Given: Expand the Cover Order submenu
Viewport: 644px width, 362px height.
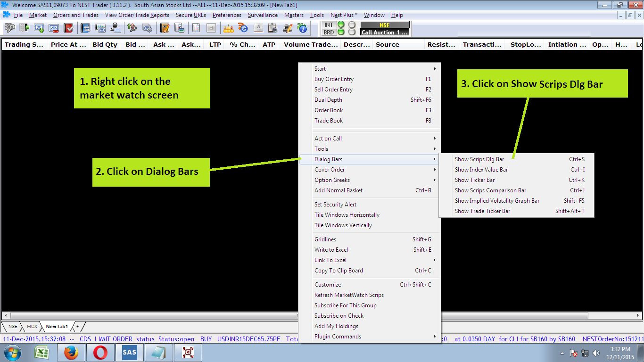Looking at the screenshot, I should point(370,170).
